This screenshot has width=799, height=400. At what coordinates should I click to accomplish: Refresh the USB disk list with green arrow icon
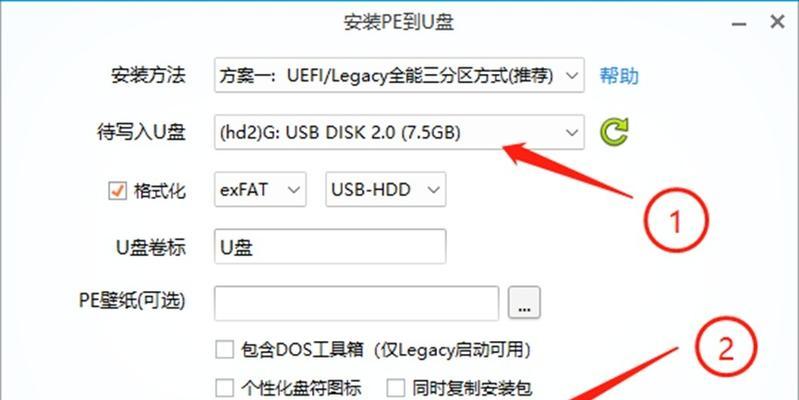(x=614, y=132)
